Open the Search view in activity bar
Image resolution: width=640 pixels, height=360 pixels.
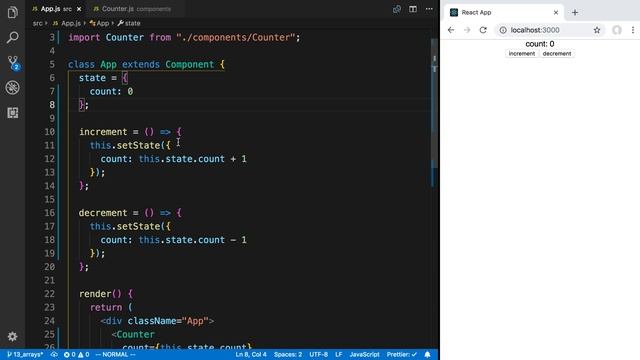pyautogui.click(x=13, y=38)
